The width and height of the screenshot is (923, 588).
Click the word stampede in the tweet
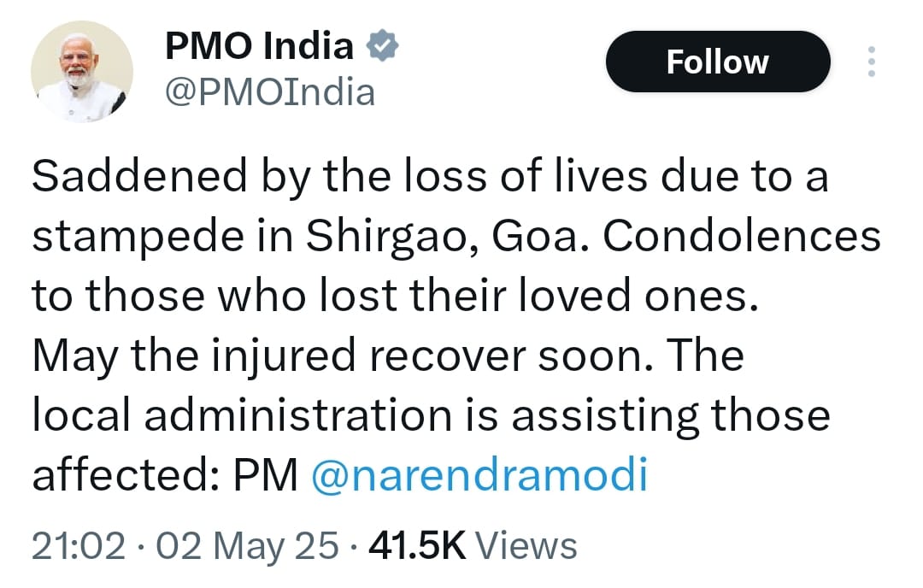point(138,238)
